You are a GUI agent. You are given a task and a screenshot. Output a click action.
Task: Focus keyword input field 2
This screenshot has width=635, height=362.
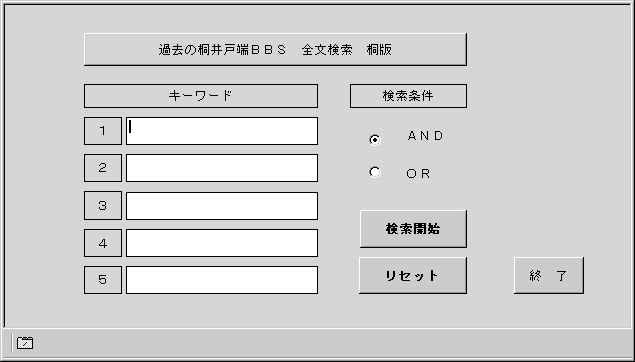(x=222, y=168)
